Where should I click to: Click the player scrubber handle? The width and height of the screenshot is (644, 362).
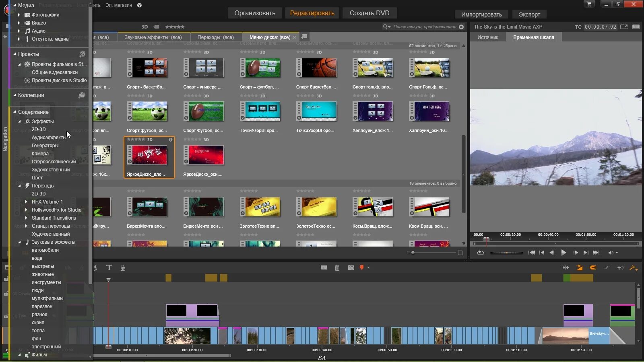486,240
